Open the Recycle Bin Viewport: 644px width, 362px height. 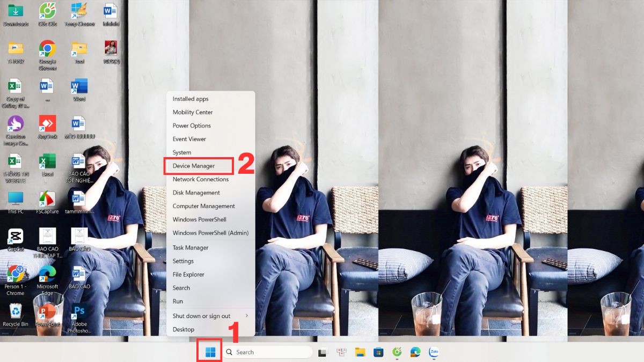pos(16,315)
